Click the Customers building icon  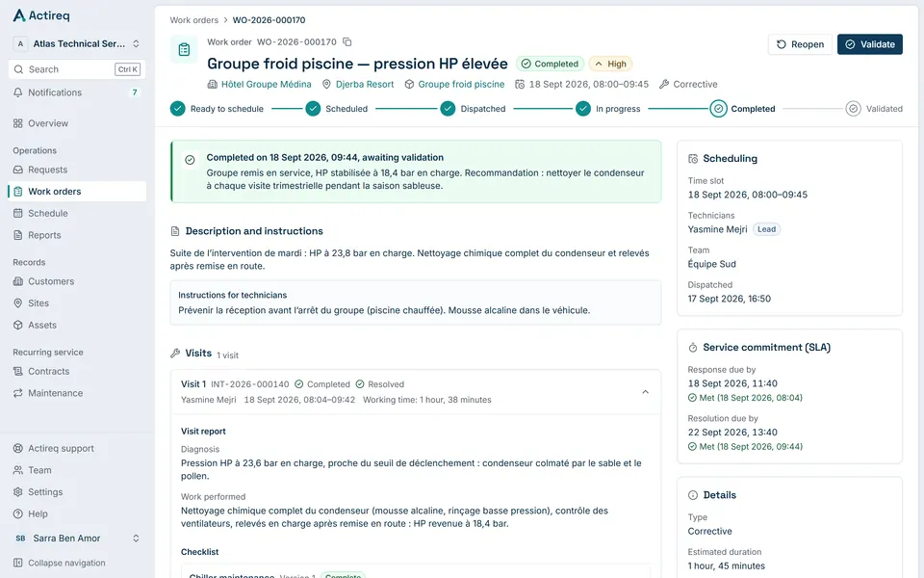pos(18,281)
